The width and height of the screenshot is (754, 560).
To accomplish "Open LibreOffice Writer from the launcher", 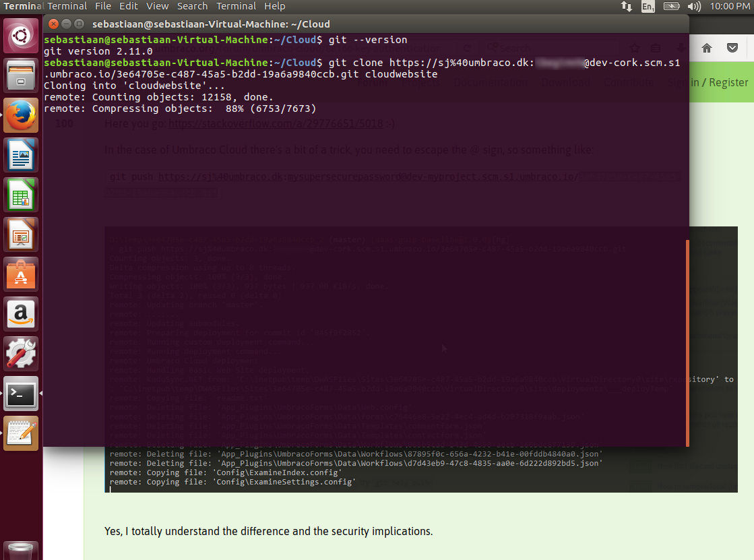I will pyautogui.click(x=21, y=156).
